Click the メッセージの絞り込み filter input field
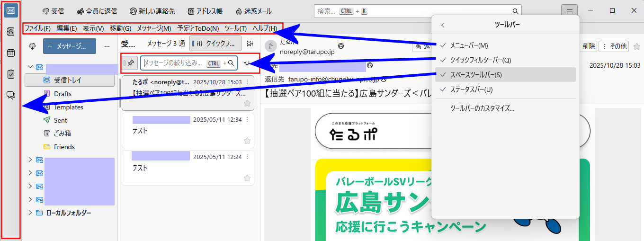This screenshot has width=644, height=241. tap(174, 63)
